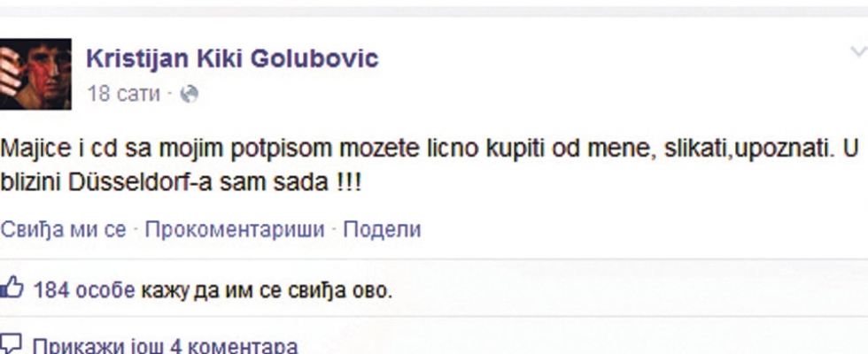Click the thumbs-up likes icon

point(12,289)
